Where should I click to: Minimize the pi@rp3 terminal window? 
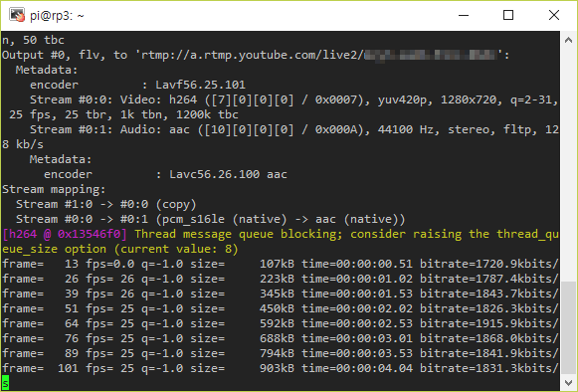click(x=464, y=15)
